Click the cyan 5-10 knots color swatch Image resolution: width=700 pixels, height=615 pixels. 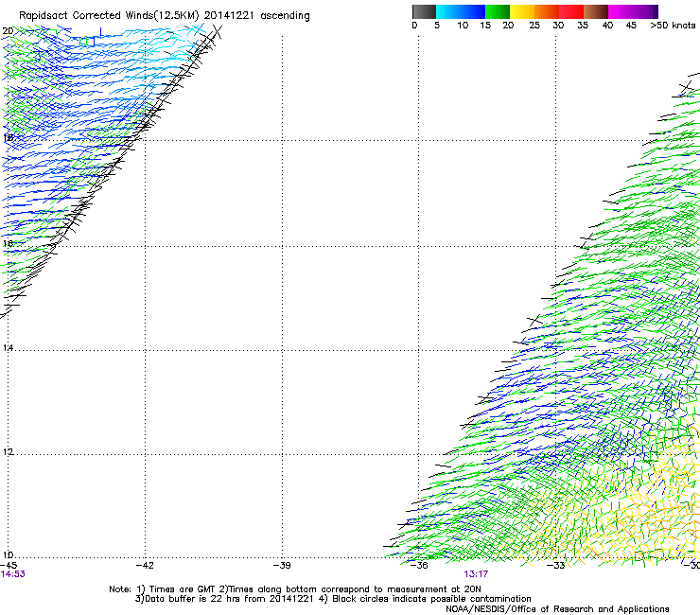(448, 11)
